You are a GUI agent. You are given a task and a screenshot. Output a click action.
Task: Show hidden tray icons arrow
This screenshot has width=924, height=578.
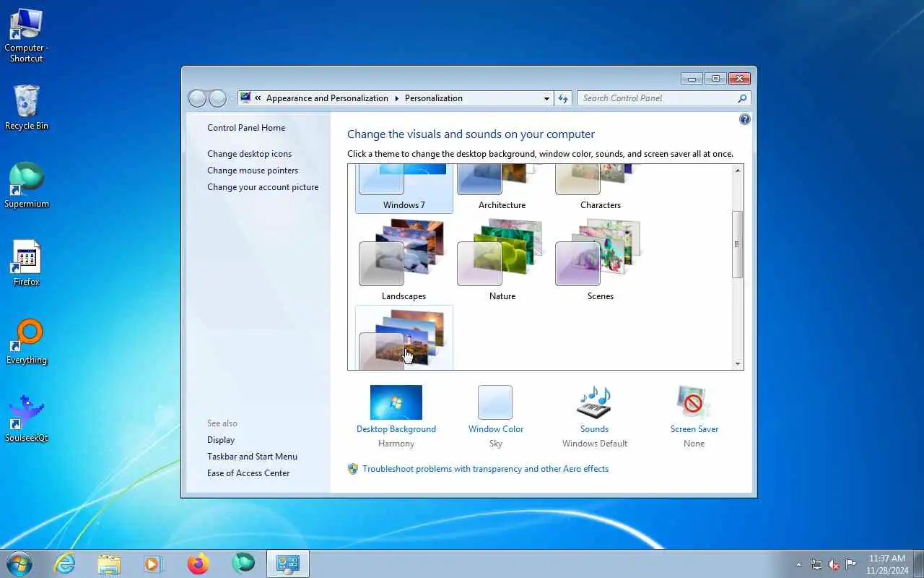[798, 564]
